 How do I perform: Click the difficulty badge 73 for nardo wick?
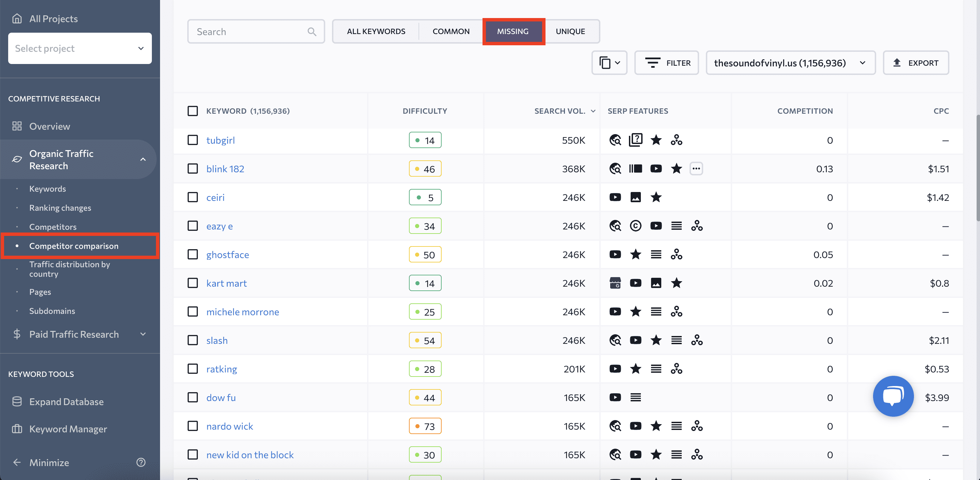(x=425, y=426)
